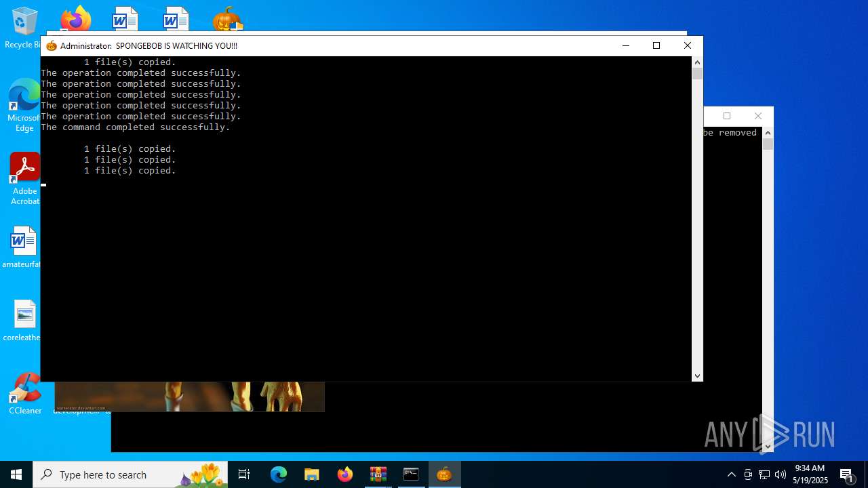Open Firefox from the taskbar
The image size is (868, 488).
(x=345, y=474)
